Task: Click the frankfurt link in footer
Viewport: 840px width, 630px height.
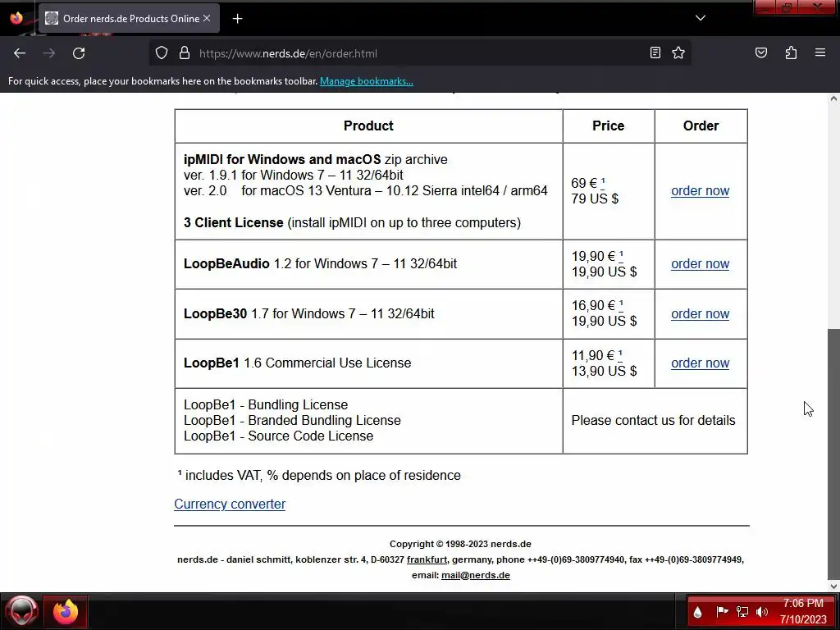Action: pos(427,559)
